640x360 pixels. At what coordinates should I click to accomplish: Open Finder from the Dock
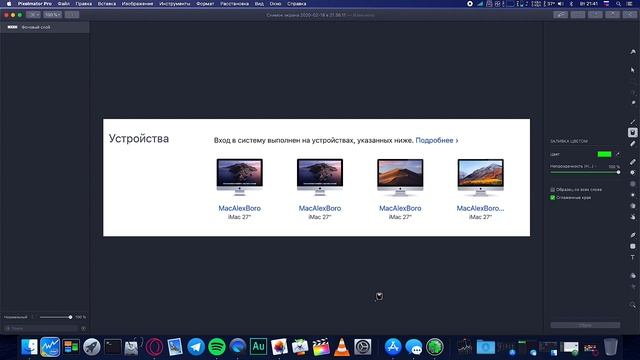(29, 347)
